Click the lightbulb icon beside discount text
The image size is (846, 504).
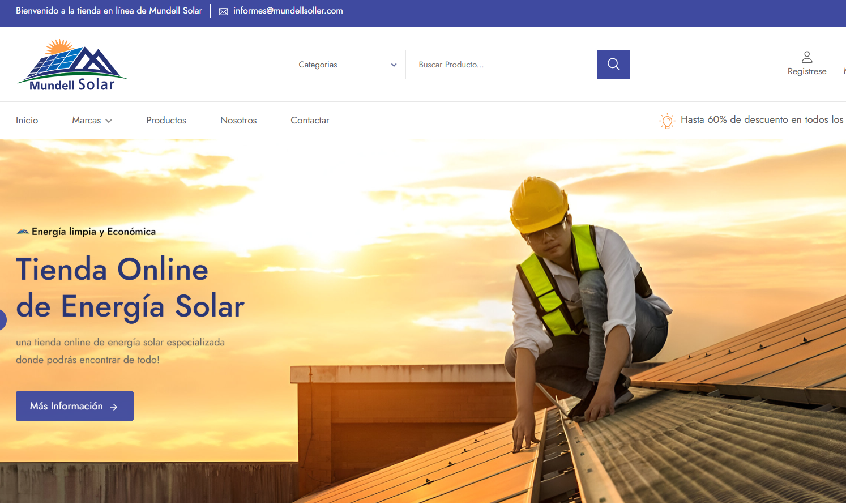[x=667, y=121]
